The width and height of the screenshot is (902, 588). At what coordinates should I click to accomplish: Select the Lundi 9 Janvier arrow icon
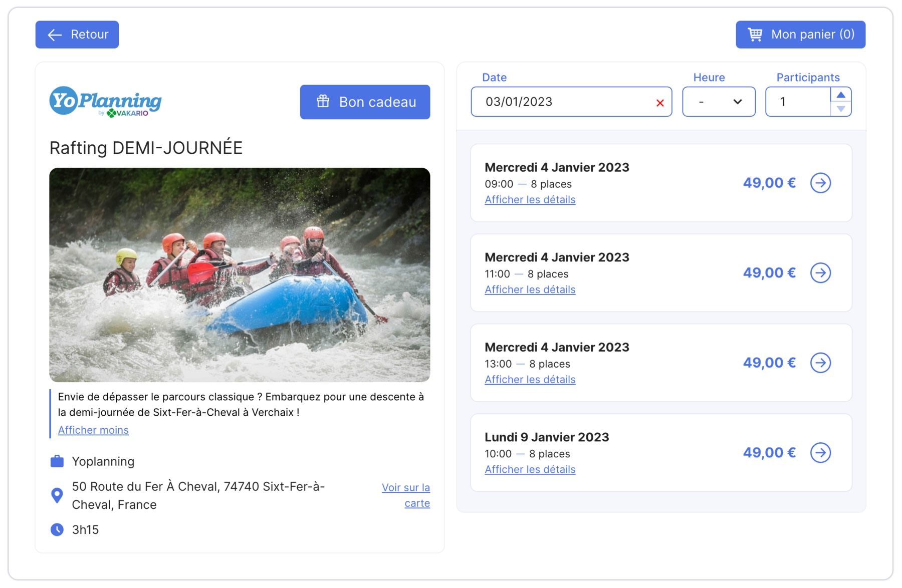[x=820, y=453]
